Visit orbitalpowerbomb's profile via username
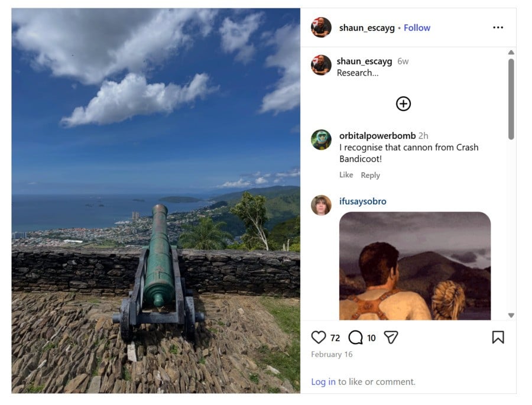 pyautogui.click(x=377, y=136)
